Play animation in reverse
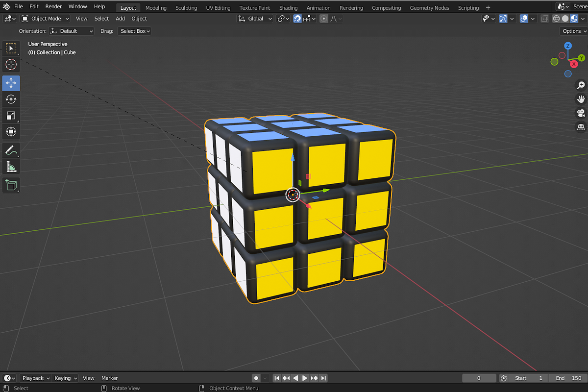This screenshot has height=392, width=588. pyautogui.click(x=295, y=378)
